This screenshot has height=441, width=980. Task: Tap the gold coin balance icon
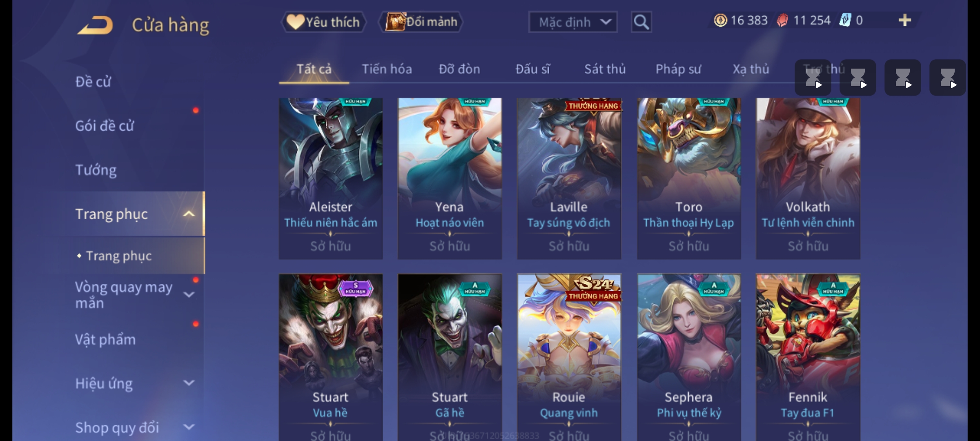720,20
